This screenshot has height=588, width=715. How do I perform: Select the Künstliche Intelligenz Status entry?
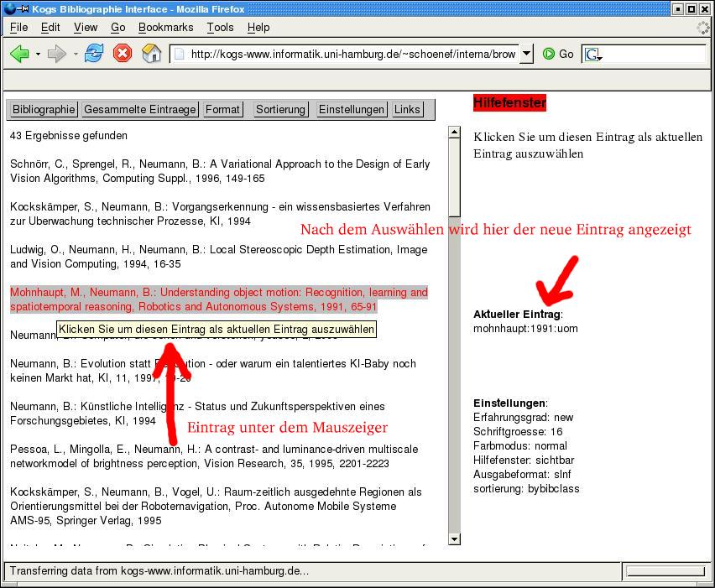tap(197, 414)
